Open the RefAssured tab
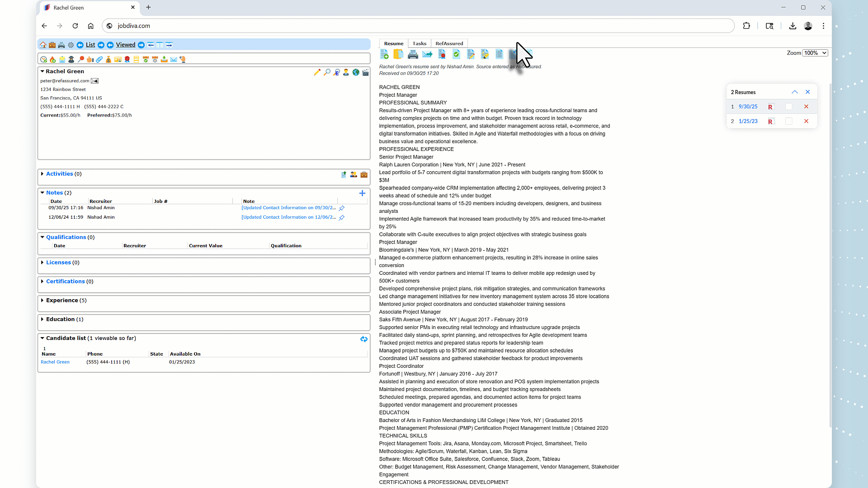 click(x=449, y=44)
